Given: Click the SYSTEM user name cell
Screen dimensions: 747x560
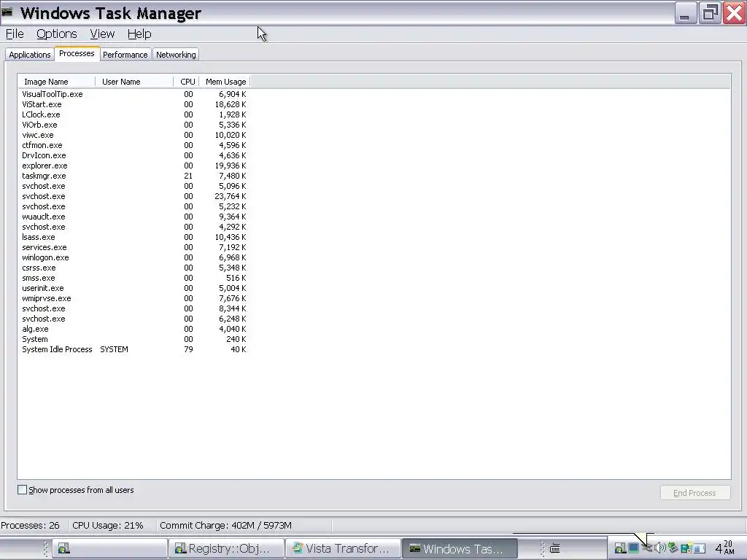Looking at the screenshot, I should pyautogui.click(x=115, y=349).
